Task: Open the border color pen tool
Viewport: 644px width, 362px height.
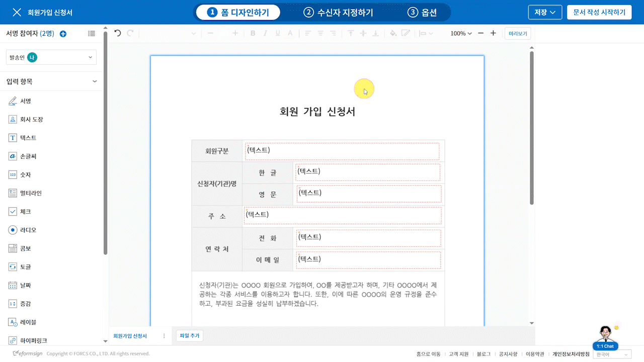Action: 406,34
